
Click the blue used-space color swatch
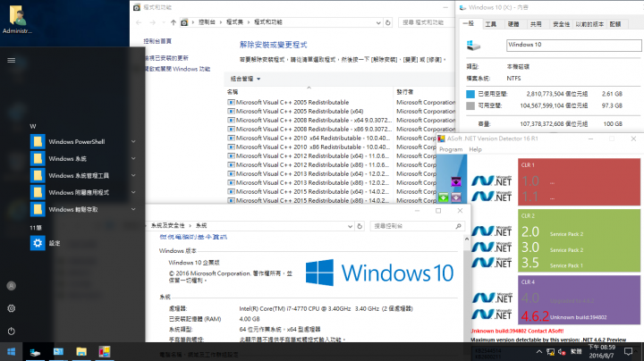point(470,94)
